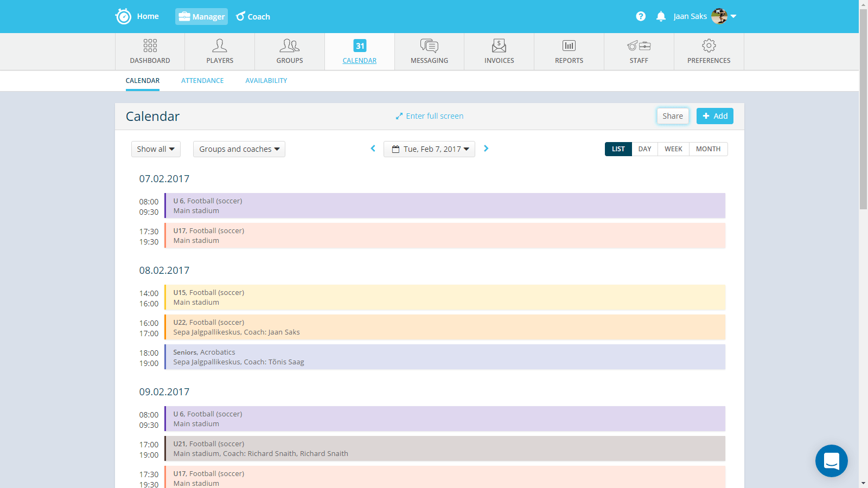Open the Groups icon

(290, 46)
